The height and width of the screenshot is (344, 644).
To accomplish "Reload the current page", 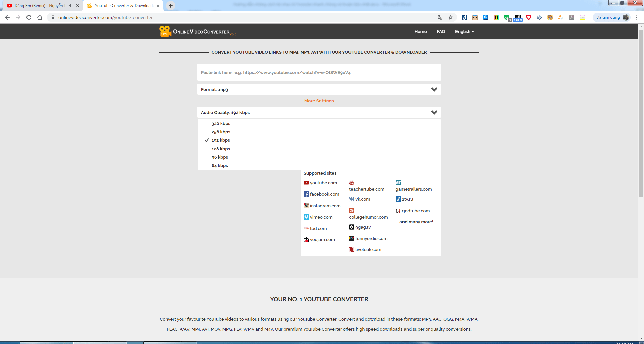I will click(29, 17).
